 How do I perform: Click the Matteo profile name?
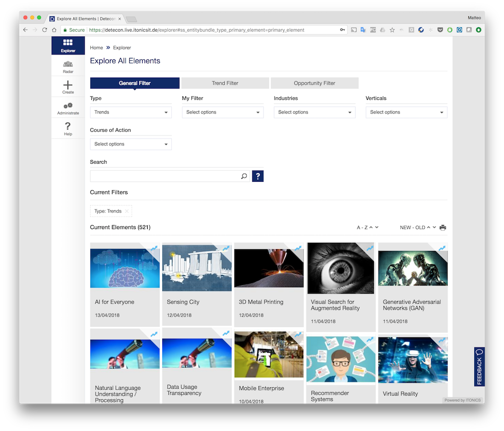pyautogui.click(x=474, y=18)
